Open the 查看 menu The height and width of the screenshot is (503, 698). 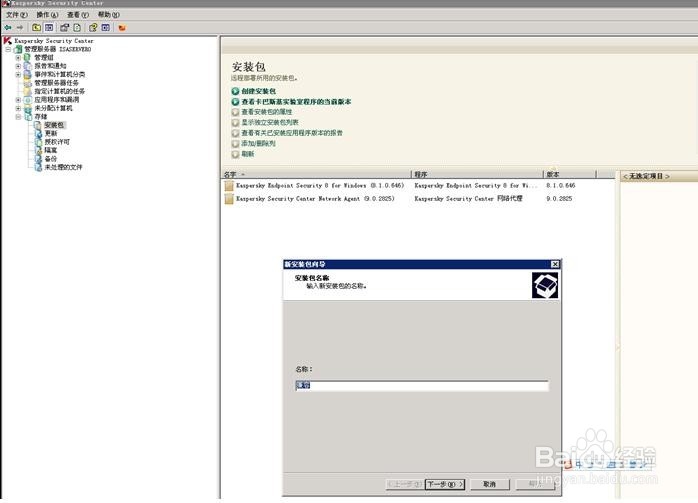[78, 15]
